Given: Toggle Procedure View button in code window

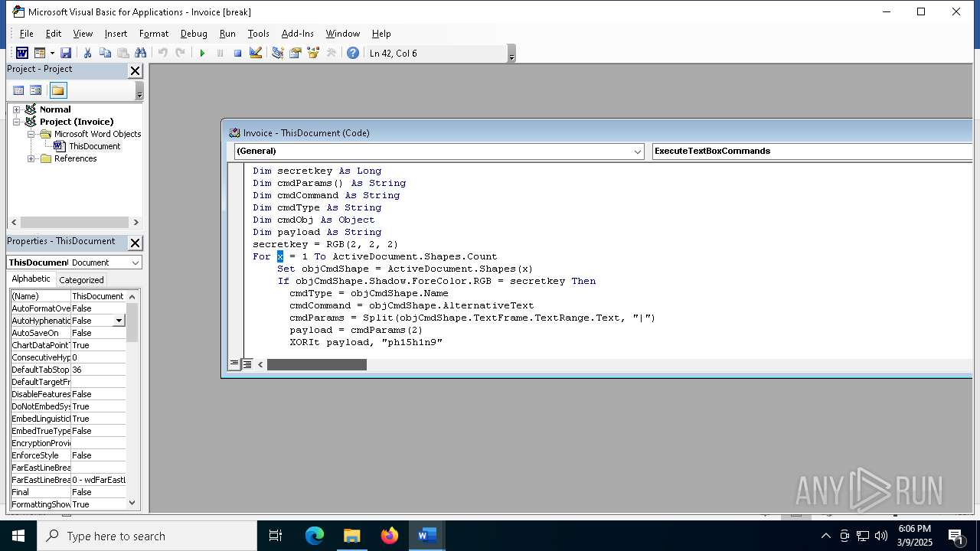Looking at the screenshot, I should coord(234,364).
